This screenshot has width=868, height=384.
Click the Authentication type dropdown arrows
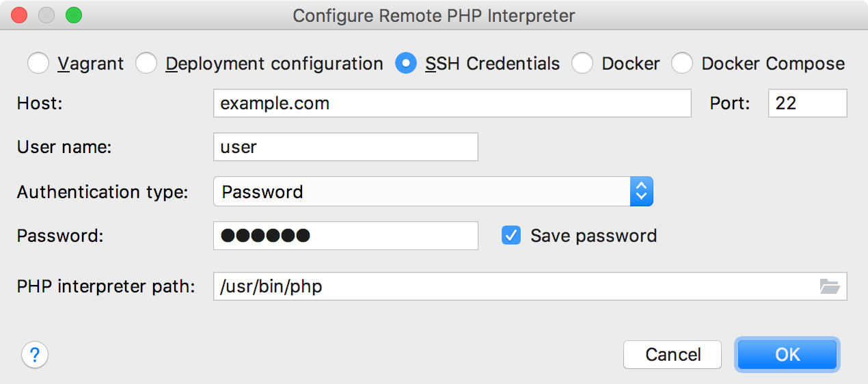641,192
